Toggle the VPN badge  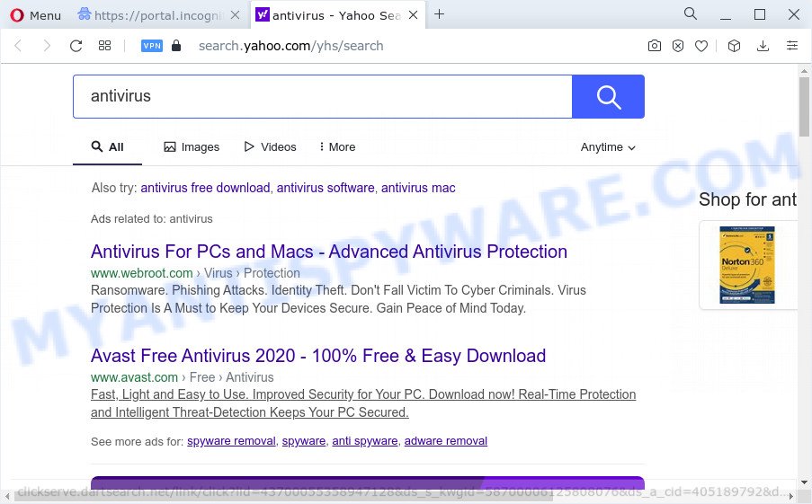pos(152,46)
